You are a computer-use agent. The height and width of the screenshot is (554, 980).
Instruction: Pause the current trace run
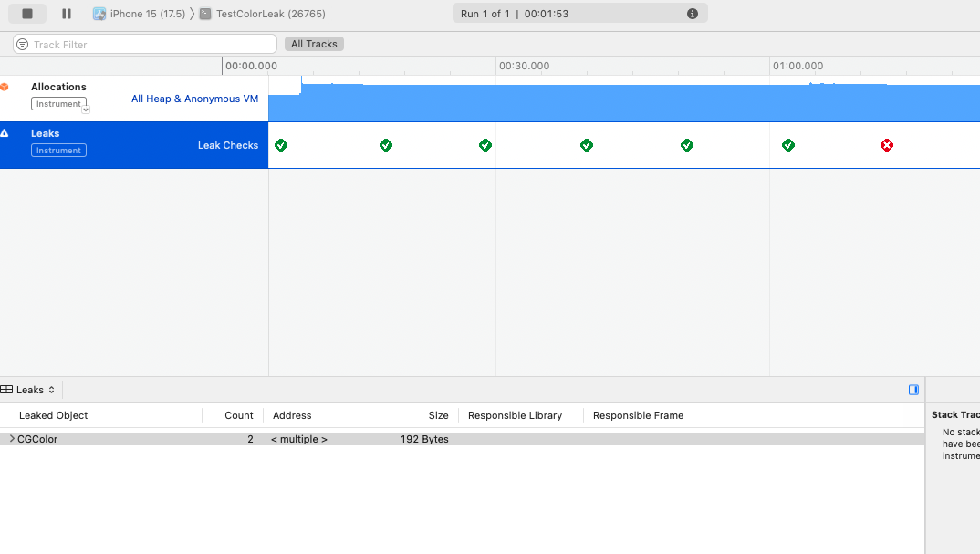67,14
